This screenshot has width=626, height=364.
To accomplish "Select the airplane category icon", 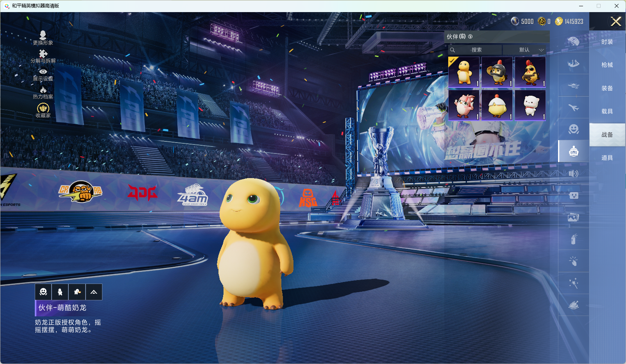I will tap(573, 107).
